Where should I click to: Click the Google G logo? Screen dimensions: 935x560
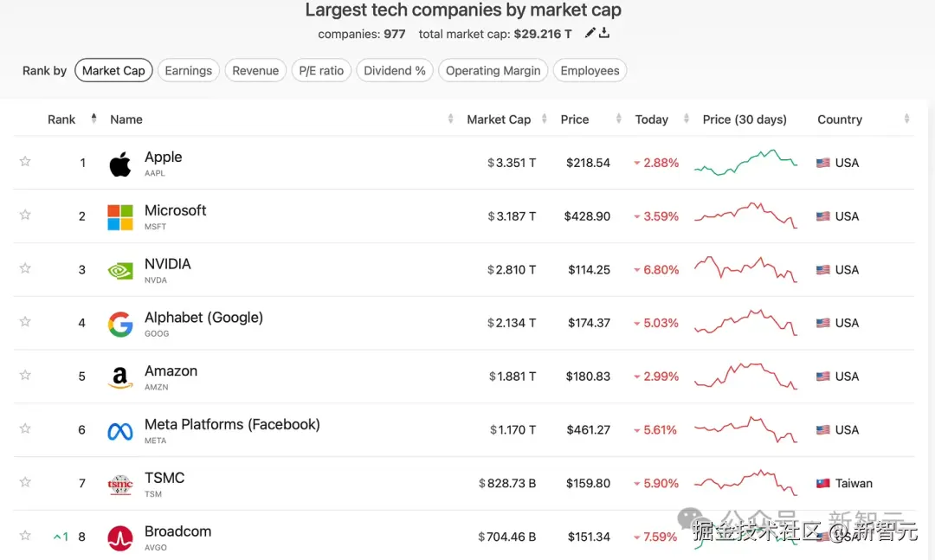(119, 324)
